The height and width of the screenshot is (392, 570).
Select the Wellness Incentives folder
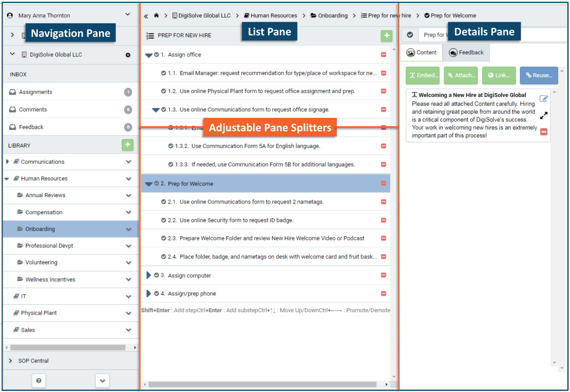tap(50, 280)
